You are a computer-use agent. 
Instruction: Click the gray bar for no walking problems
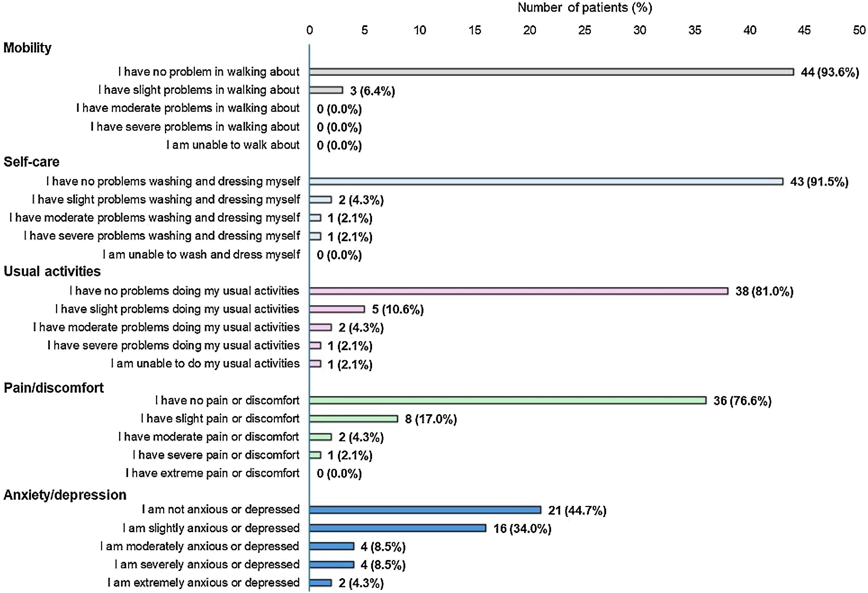551,72
